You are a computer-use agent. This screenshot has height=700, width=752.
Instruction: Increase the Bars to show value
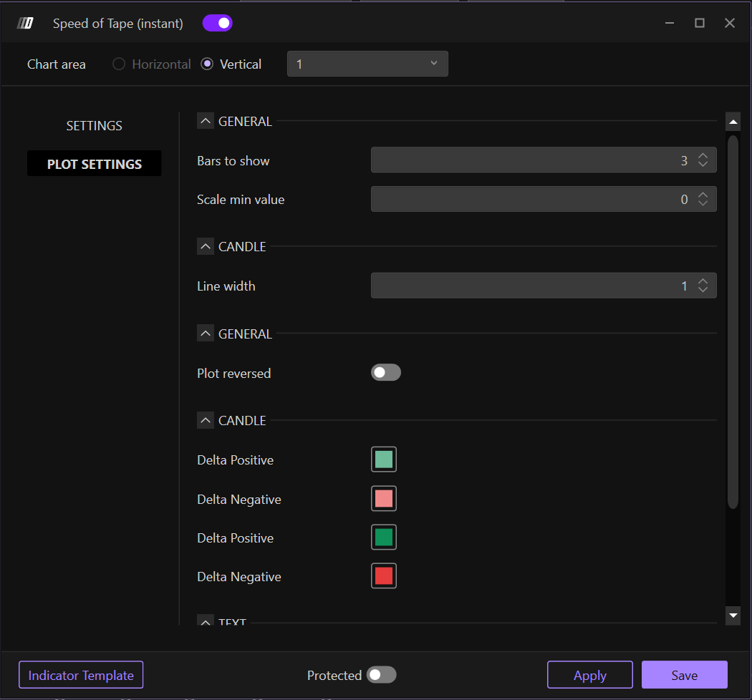tap(703, 157)
